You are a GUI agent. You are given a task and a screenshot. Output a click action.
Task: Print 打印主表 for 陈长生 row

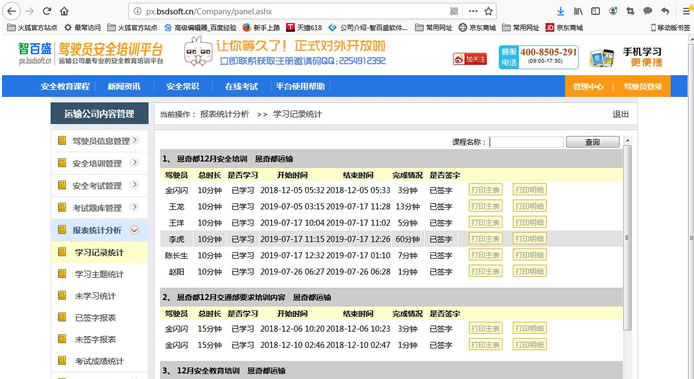tap(486, 255)
